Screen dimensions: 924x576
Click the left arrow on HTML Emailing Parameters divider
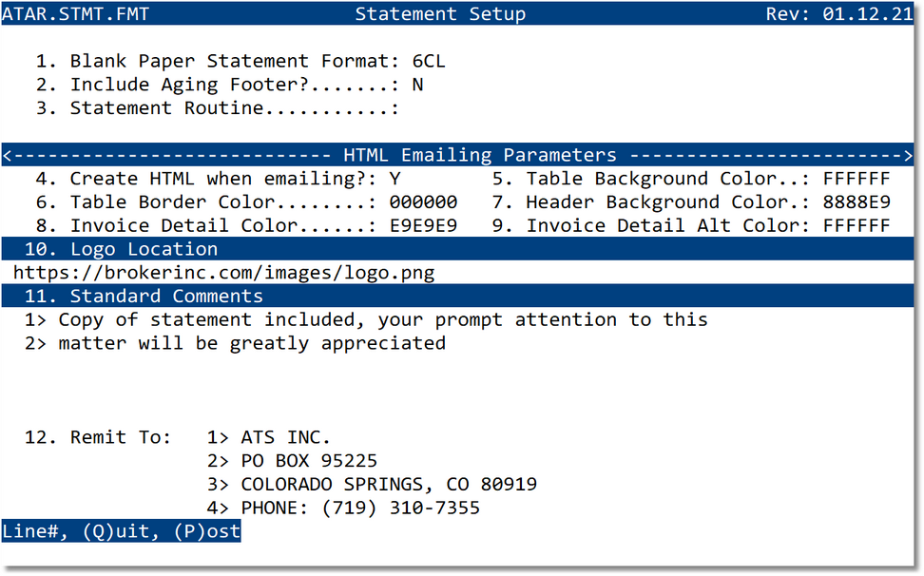[x=6, y=155]
